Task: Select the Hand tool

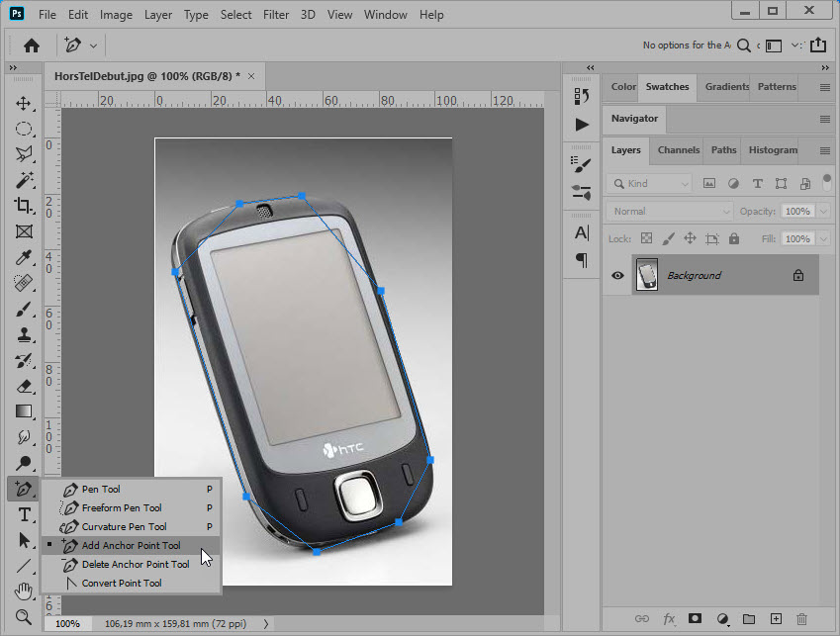Action: 23,591
